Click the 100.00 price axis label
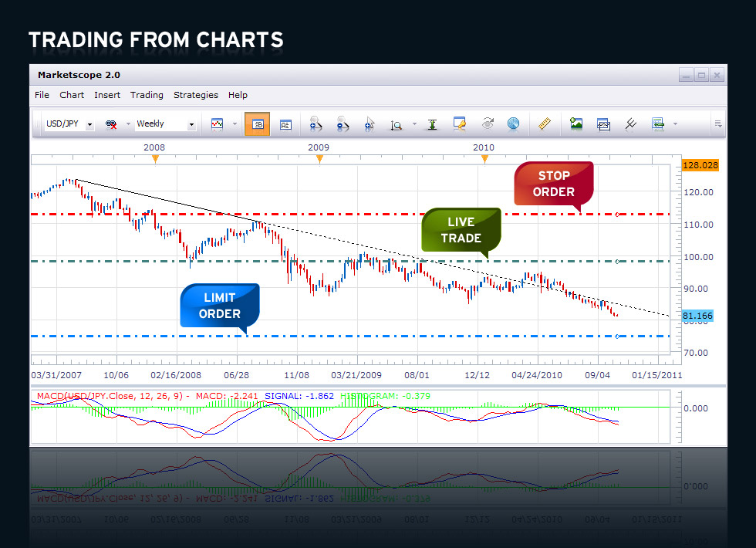 (x=699, y=257)
